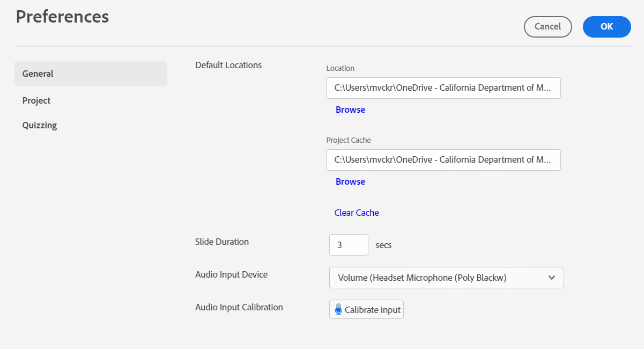The height and width of the screenshot is (349, 644).
Task: Open the Project preferences tab
Action: (36, 100)
